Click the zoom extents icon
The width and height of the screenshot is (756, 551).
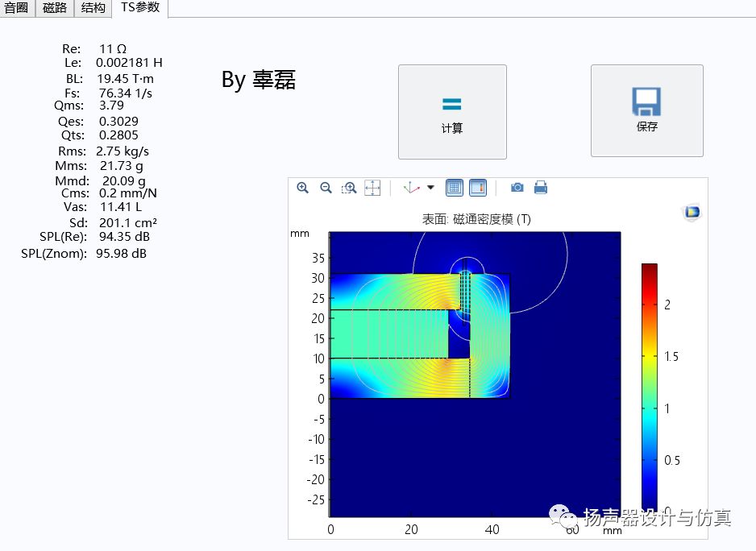click(x=372, y=188)
